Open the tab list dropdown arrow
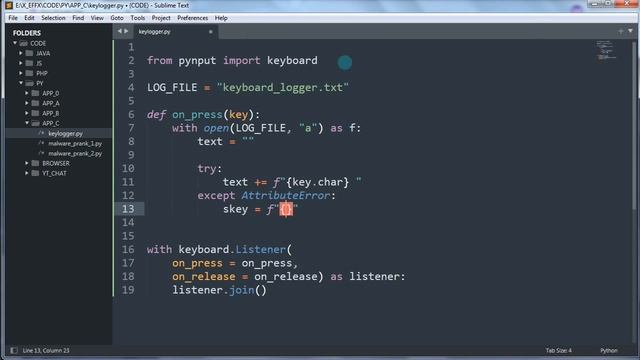640x360 pixels. [x=630, y=31]
